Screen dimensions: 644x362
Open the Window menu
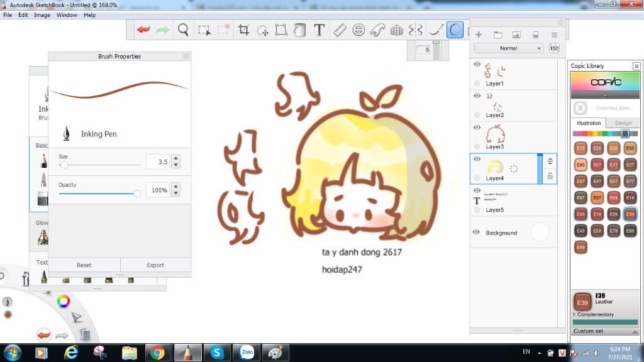pos(67,15)
